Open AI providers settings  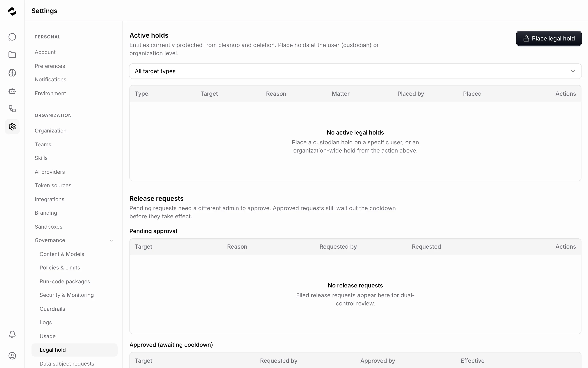pos(50,172)
